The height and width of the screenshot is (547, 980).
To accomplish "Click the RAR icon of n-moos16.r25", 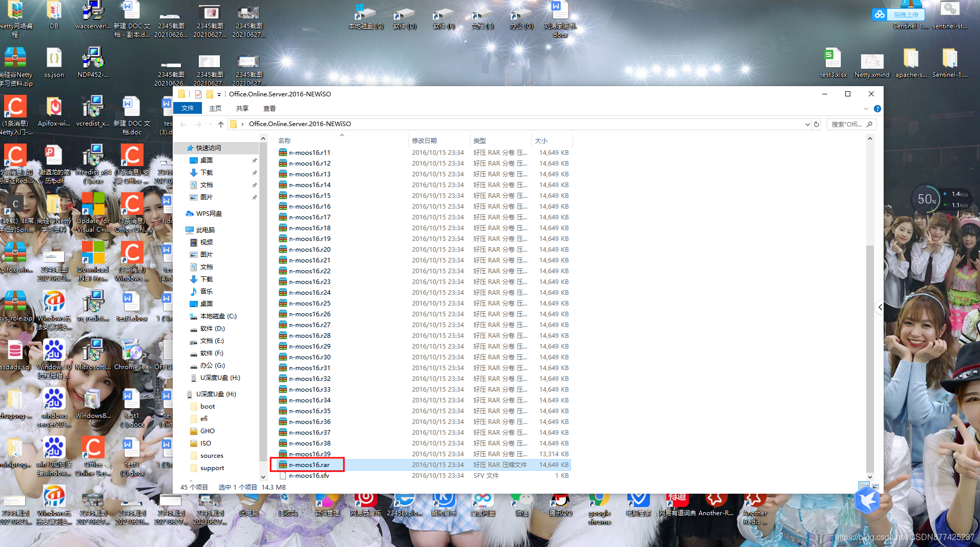I will [282, 303].
